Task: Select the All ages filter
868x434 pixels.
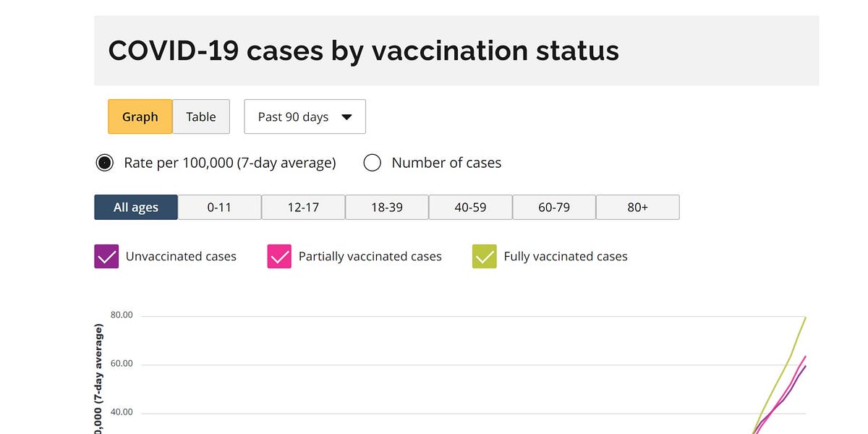Action: point(136,207)
